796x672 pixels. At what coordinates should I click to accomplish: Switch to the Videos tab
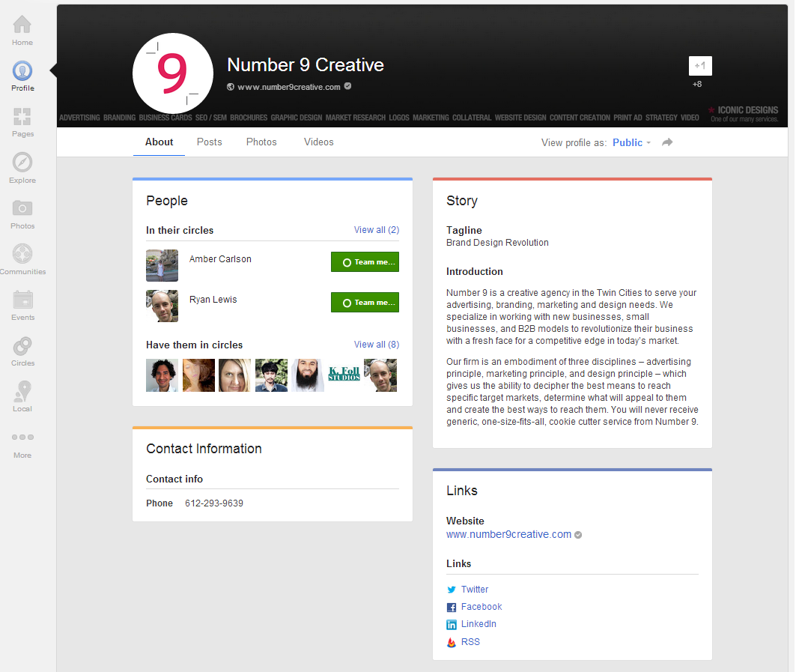click(319, 142)
